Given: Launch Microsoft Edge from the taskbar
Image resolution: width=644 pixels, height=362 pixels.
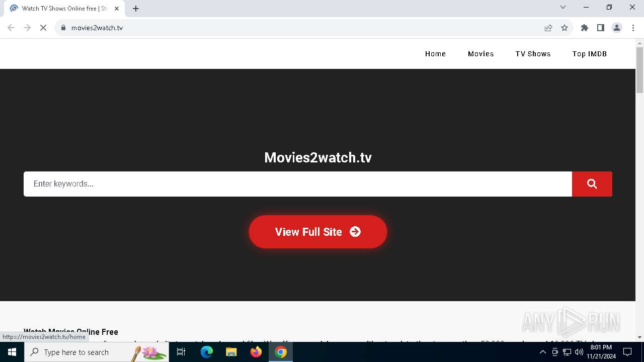Looking at the screenshot, I should tap(207, 352).
